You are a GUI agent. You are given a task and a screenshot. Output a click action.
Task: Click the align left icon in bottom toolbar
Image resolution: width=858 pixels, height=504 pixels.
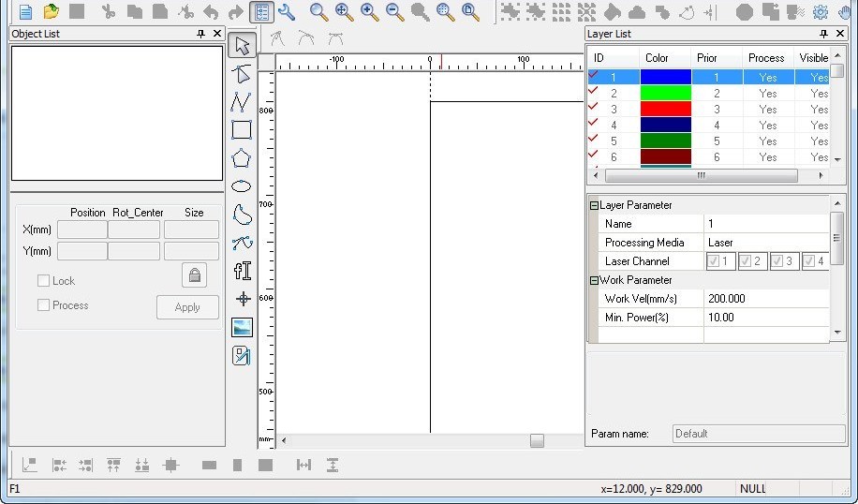(59, 466)
